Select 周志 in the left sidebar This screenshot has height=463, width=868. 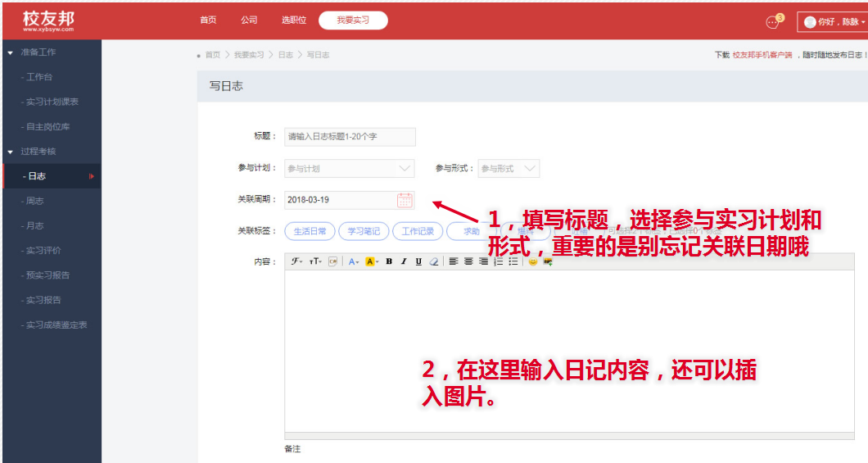tap(34, 201)
